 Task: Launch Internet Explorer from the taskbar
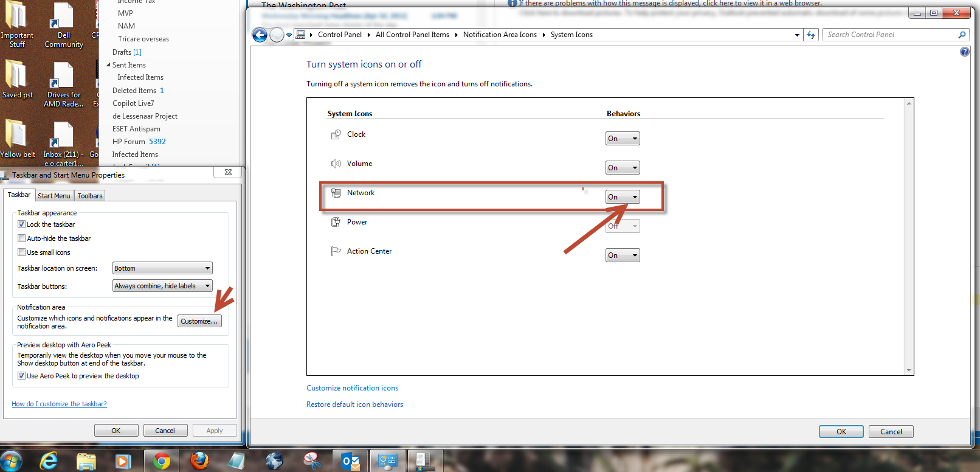(48, 461)
